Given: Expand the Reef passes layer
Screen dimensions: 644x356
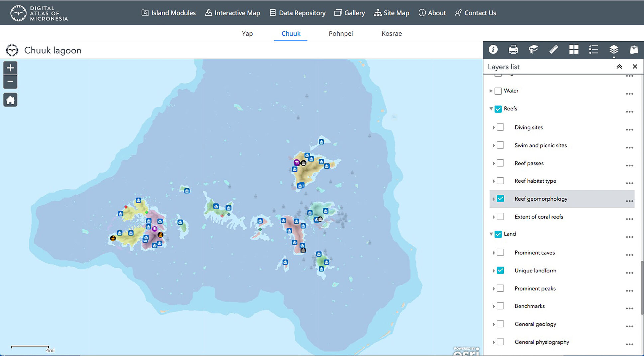Looking at the screenshot, I should [494, 163].
